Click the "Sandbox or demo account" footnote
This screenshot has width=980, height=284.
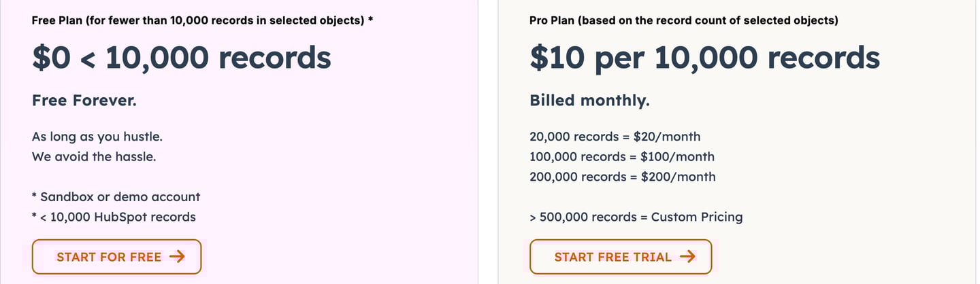[120, 197]
